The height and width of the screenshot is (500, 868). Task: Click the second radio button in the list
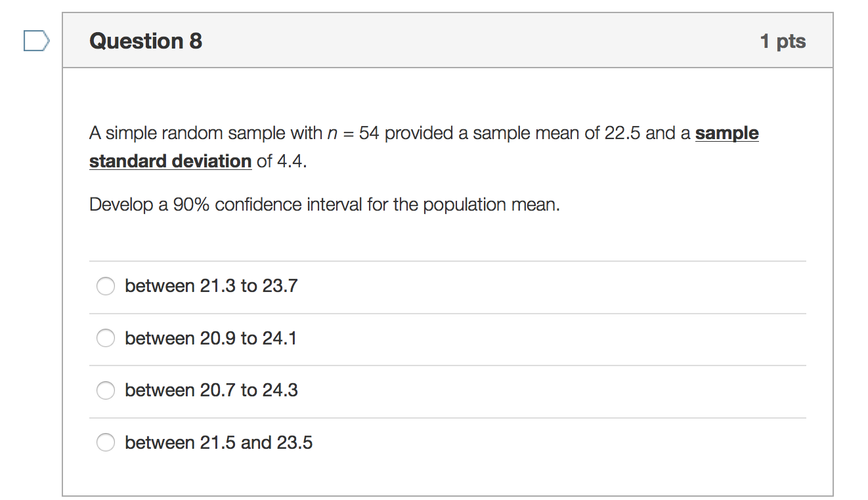tap(105, 339)
